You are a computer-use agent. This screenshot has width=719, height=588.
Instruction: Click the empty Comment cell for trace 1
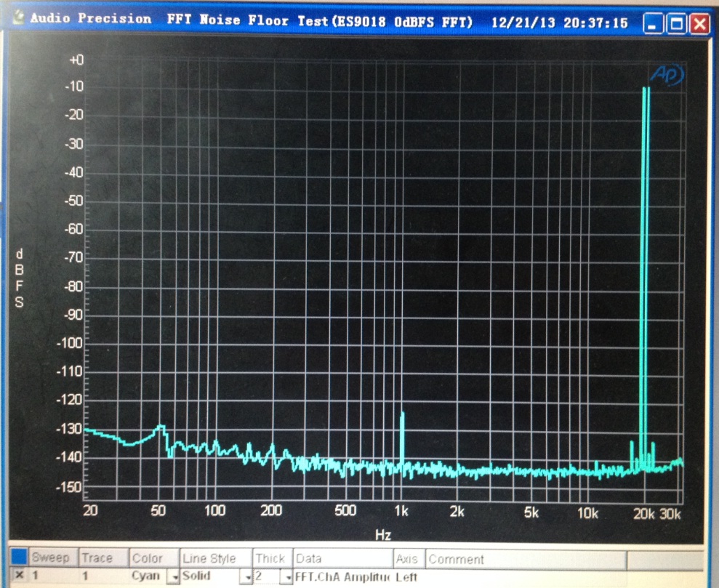pos(526,577)
